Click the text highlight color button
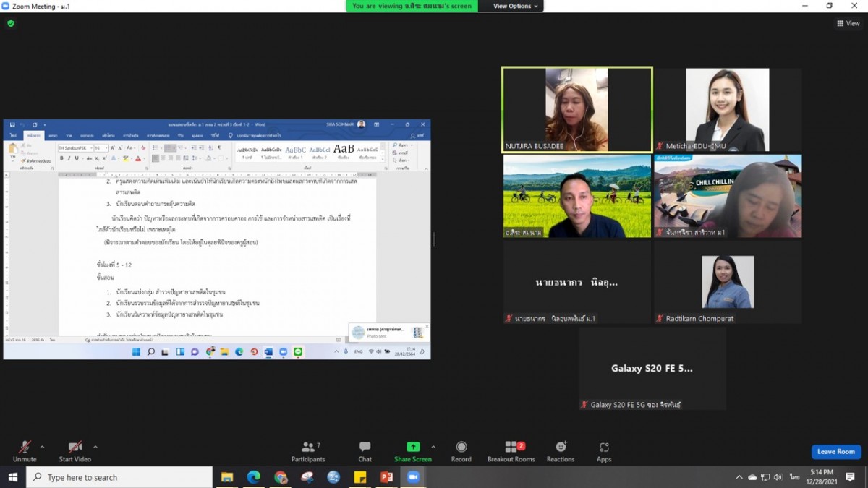Viewport: 868px width, 488px height. click(125, 158)
